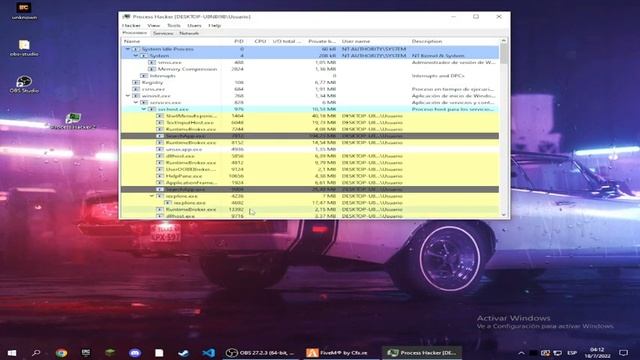640x360 pixels.
Task: Click the unsecapp.exe process icon
Action: (x=160, y=149)
